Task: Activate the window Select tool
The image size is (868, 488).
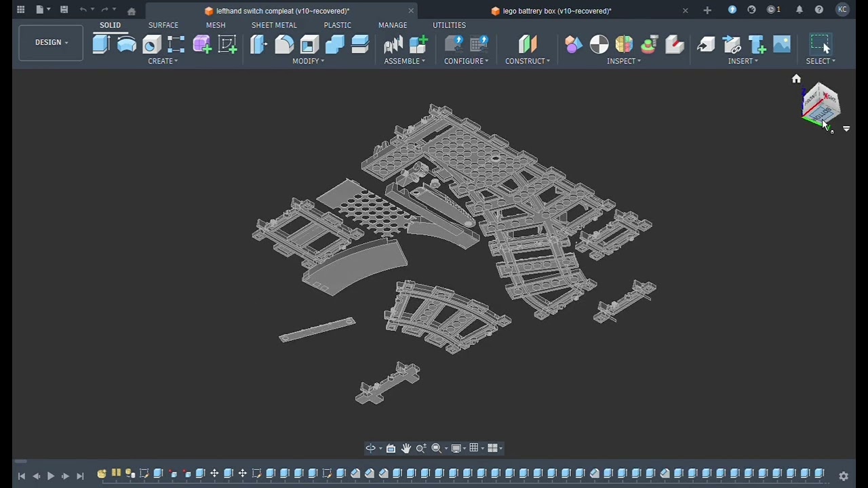Action: (821, 45)
